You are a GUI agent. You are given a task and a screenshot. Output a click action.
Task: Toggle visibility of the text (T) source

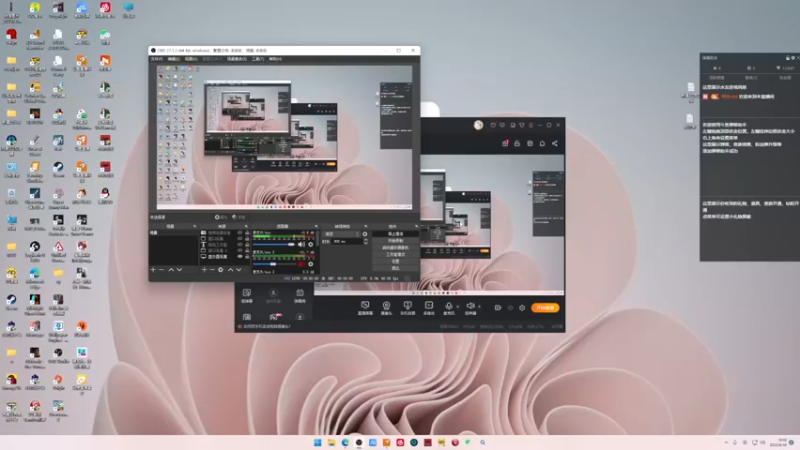[x=240, y=245]
